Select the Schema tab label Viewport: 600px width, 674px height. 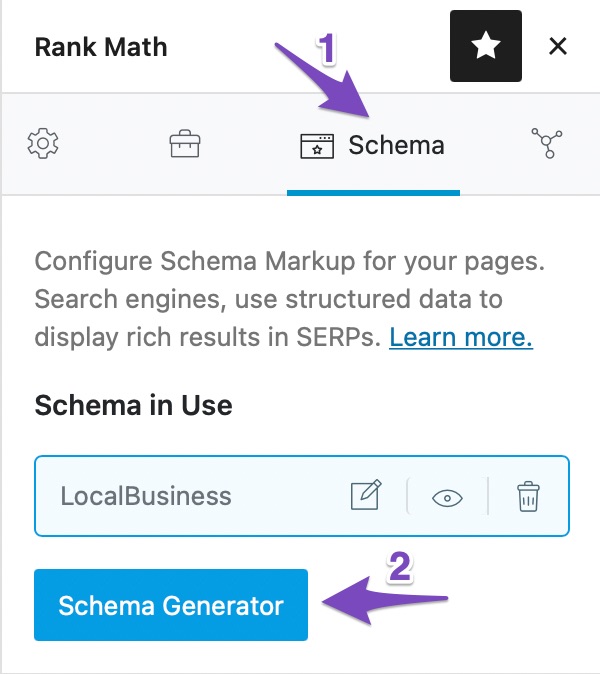396,145
